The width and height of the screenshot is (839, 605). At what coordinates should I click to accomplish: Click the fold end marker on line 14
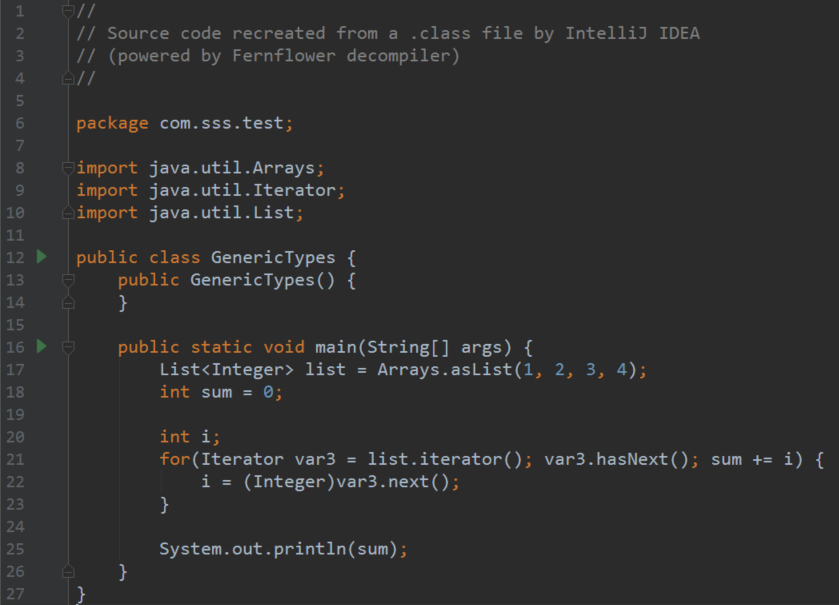point(68,303)
